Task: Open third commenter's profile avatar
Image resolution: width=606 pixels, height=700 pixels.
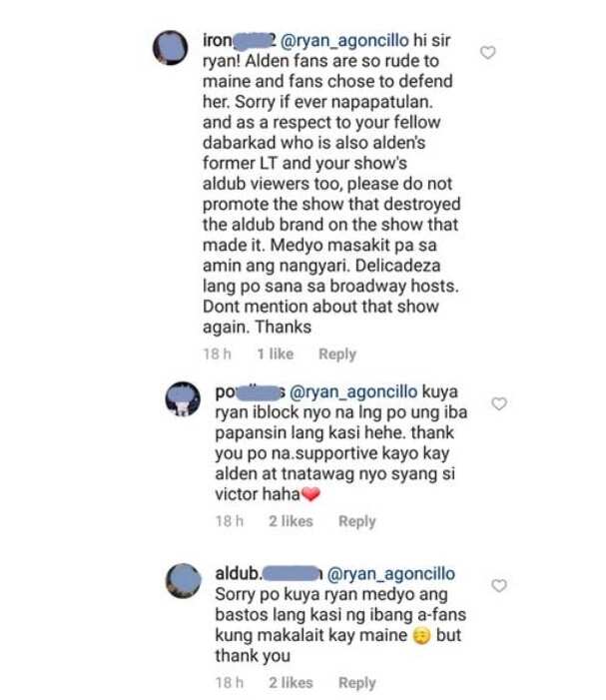Action: pos(184,581)
